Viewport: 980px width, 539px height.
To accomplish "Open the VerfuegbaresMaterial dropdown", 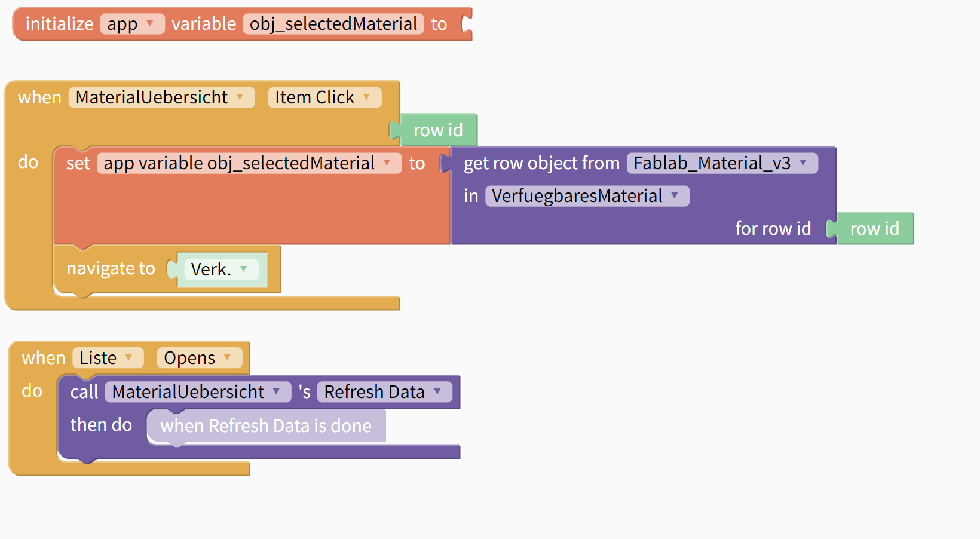I will pyautogui.click(x=586, y=196).
